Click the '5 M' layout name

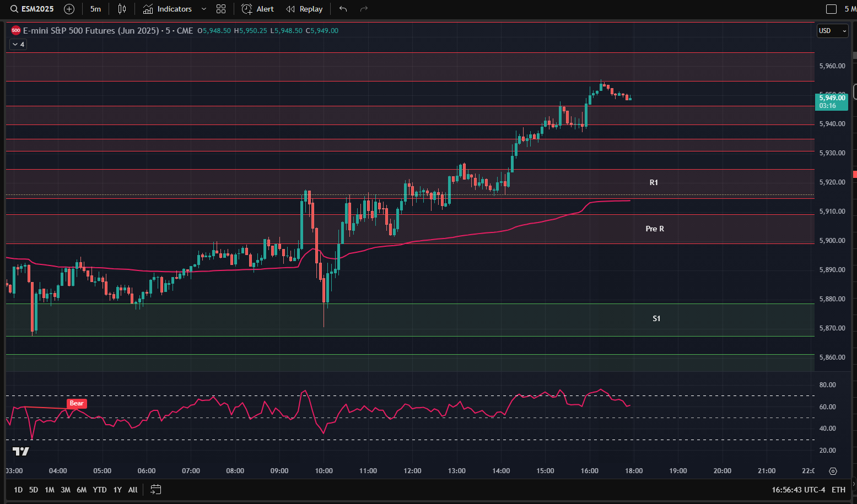click(x=850, y=9)
